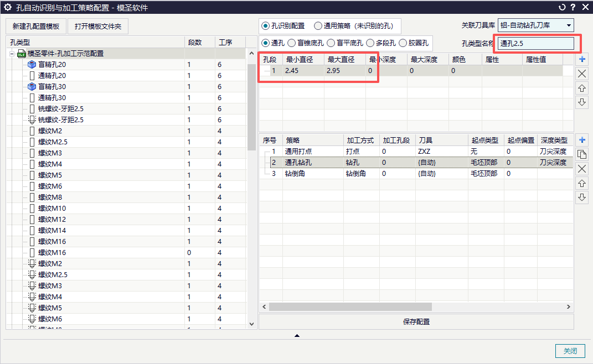Open the 关联刀具库 dropdown
The width and height of the screenshot is (593, 364).
point(535,25)
